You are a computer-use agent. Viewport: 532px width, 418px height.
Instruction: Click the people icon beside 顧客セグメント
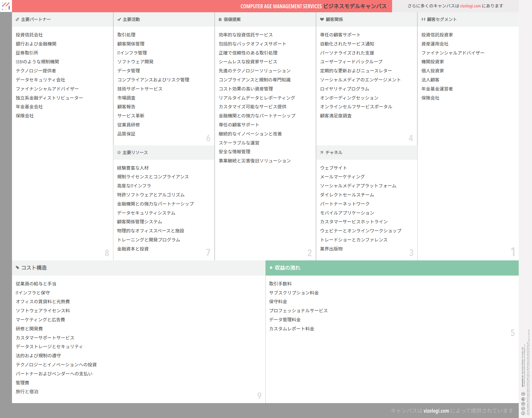(423, 19)
